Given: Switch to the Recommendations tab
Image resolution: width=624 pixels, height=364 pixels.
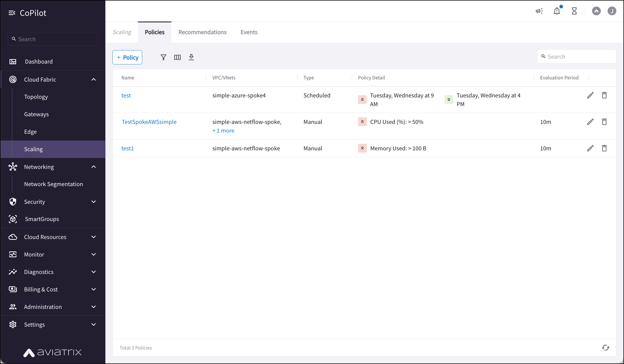Looking at the screenshot, I should click(x=202, y=32).
